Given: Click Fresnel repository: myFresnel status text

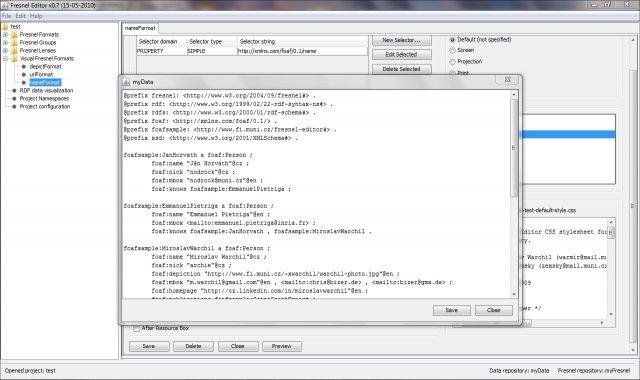Looking at the screenshot, I should tap(594, 371).
